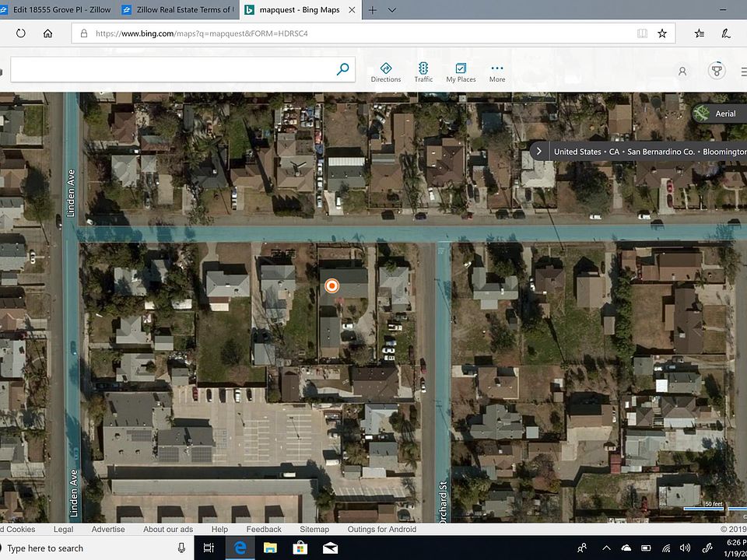Expand the location breadcrumb chevron
Viewport: 747px width, 560px height.
point(538,151)
